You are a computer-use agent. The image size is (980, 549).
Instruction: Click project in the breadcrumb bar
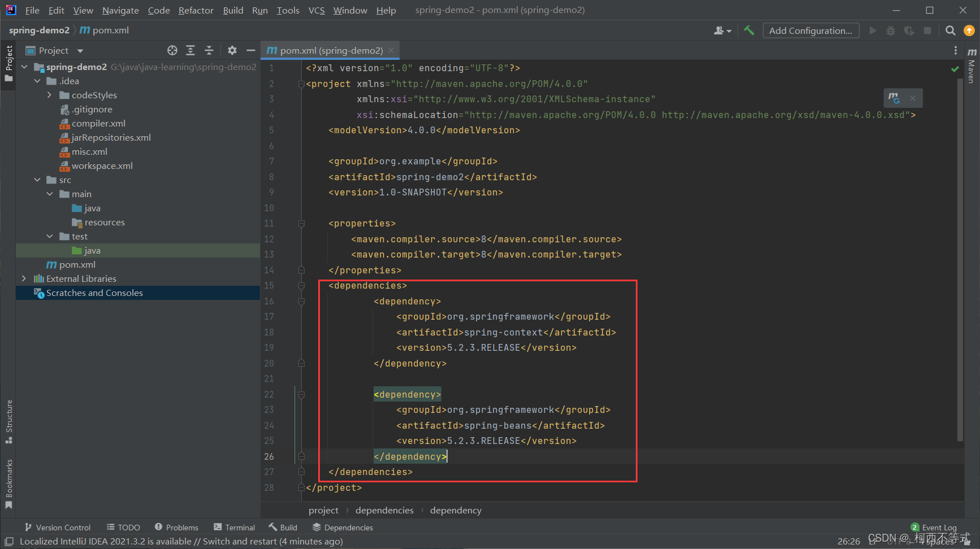coord(323,510)
